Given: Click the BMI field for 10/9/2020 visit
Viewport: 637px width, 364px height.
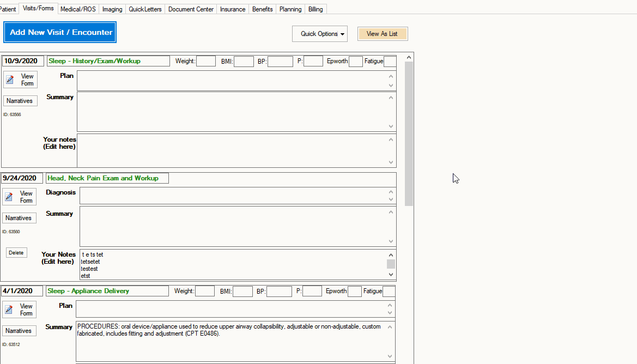Looking at the screenshot, I should click(x=244, y=62).
